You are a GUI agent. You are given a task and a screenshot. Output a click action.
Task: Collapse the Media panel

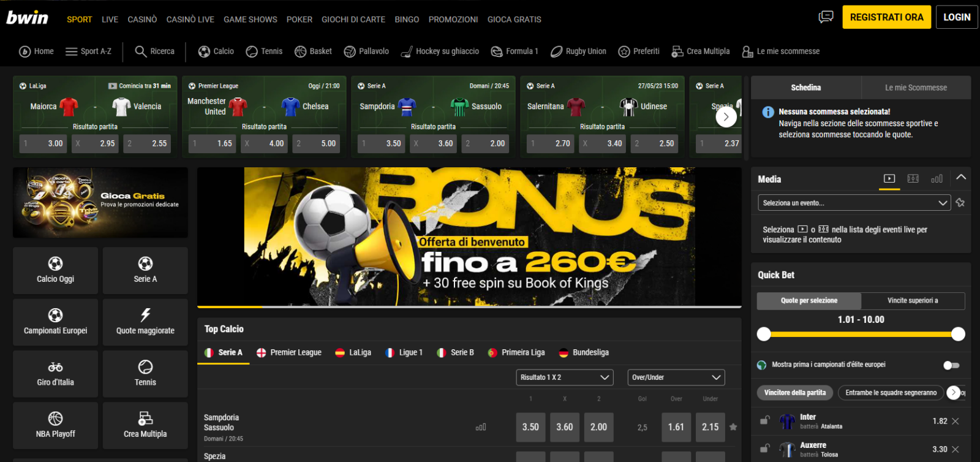(961, 178)
